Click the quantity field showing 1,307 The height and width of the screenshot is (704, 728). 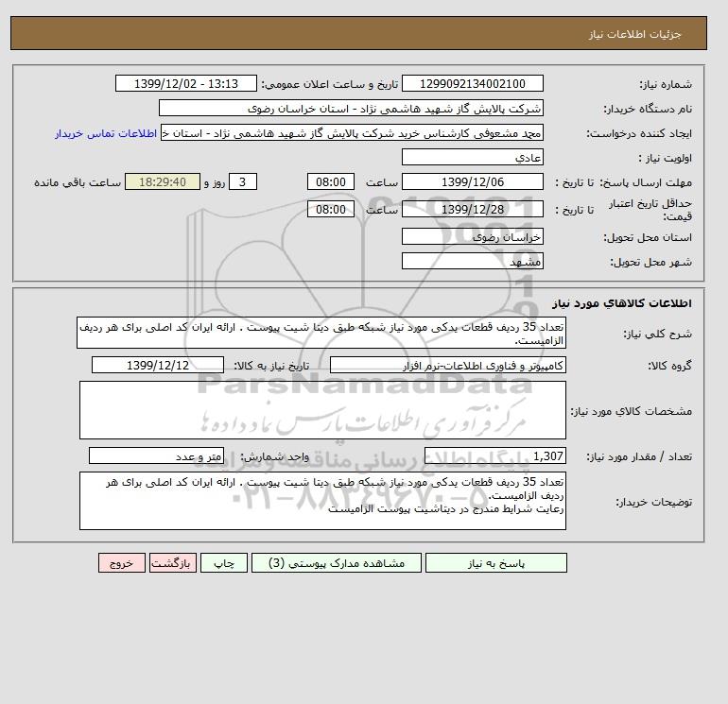pyautogui.click(x=495, y=455)
